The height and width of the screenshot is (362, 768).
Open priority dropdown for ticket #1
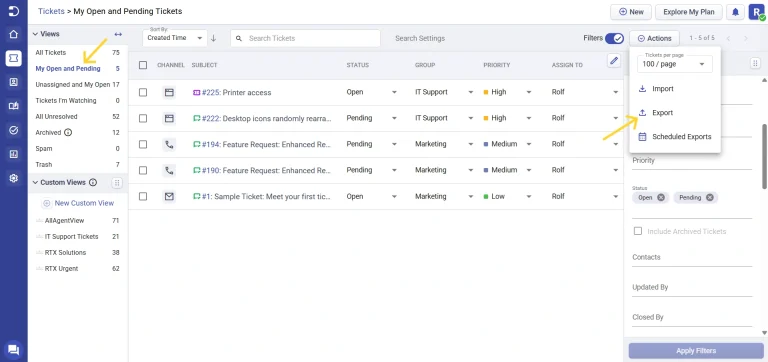(528, 196)
